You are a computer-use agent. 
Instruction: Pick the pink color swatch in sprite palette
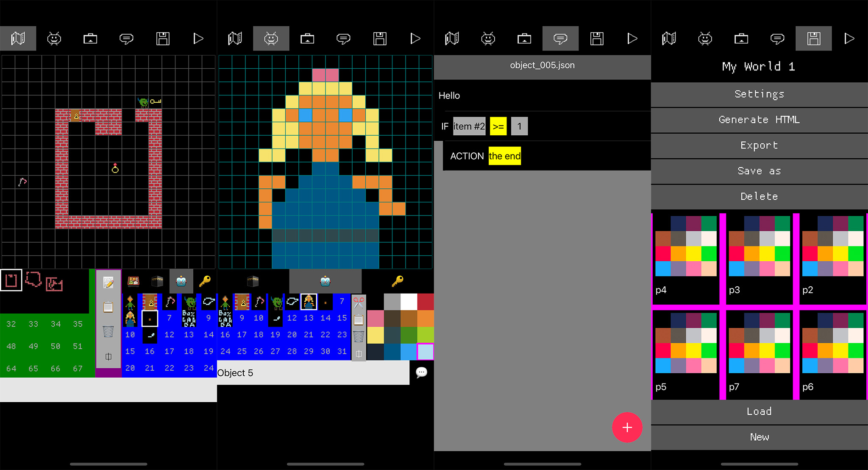coord(375,319)
